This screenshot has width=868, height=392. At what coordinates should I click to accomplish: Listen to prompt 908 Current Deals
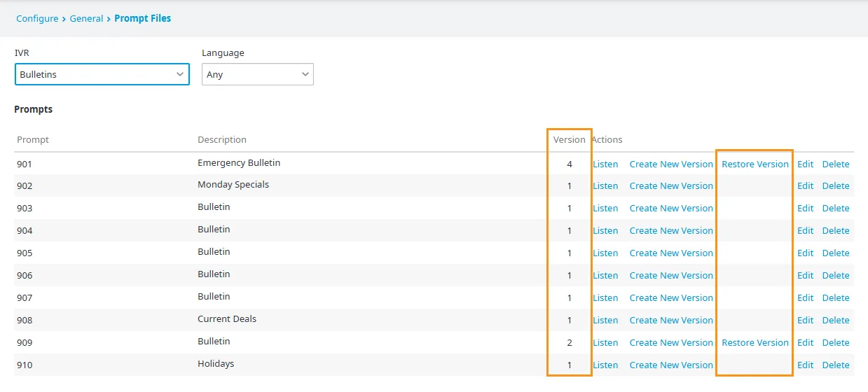click(605, 321)
